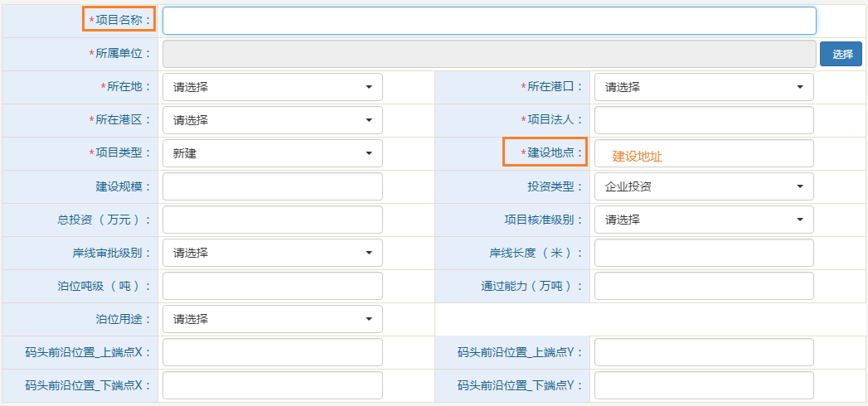Expand the 项目核准级别 dropdown

[x=703, y=220]
